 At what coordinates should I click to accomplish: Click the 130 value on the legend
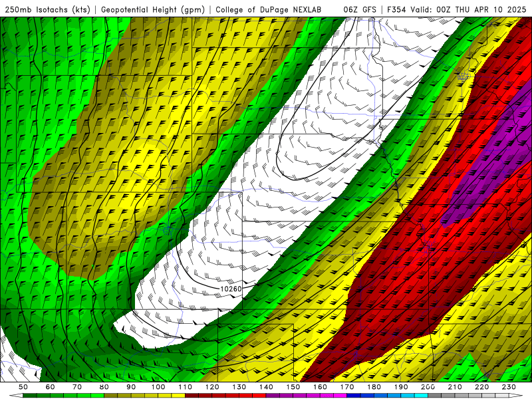[239, 387]
